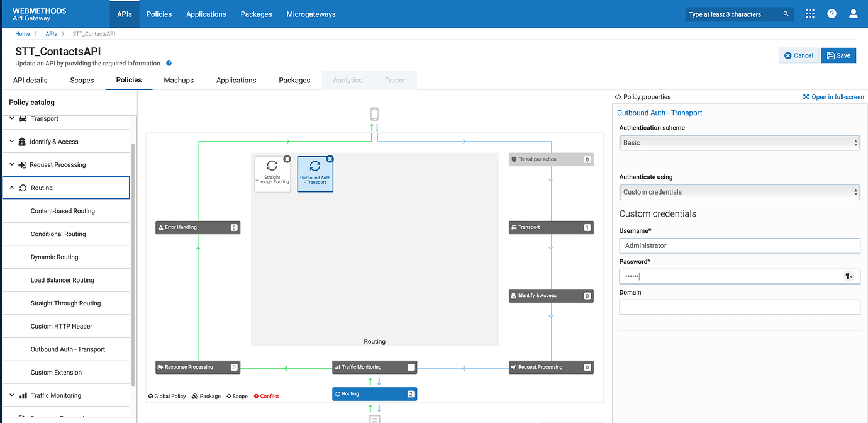Image resolution: width=868 pixels, height=423 pixels.
Task: Open the apps grid icon in header
Action: [810, 14]
